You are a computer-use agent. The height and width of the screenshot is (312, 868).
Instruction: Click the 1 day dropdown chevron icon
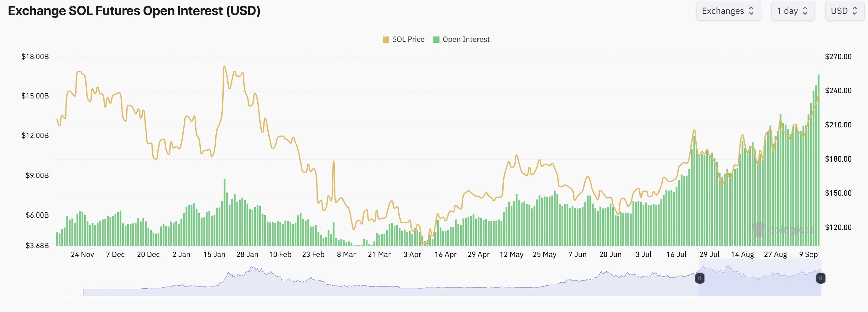(805, 10)
